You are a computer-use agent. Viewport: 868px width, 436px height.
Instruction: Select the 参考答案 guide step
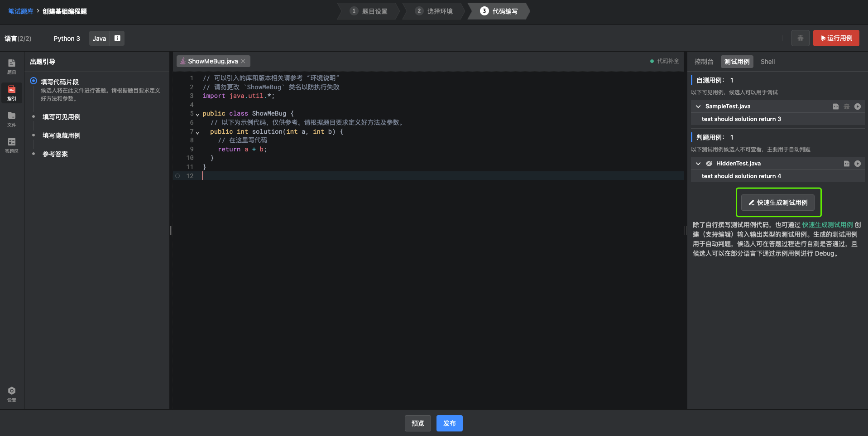tap(55, 154)
